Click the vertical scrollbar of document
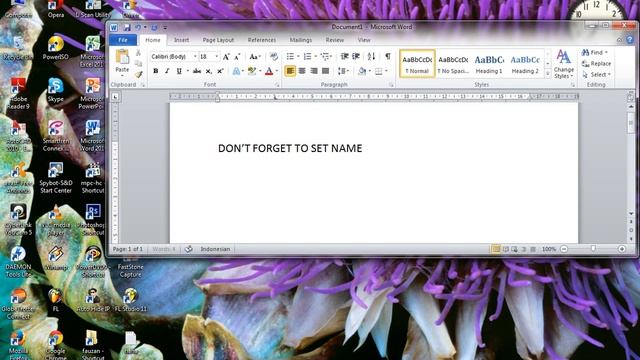The height and width of the screenshot is (360, 640). coord(631,159)
